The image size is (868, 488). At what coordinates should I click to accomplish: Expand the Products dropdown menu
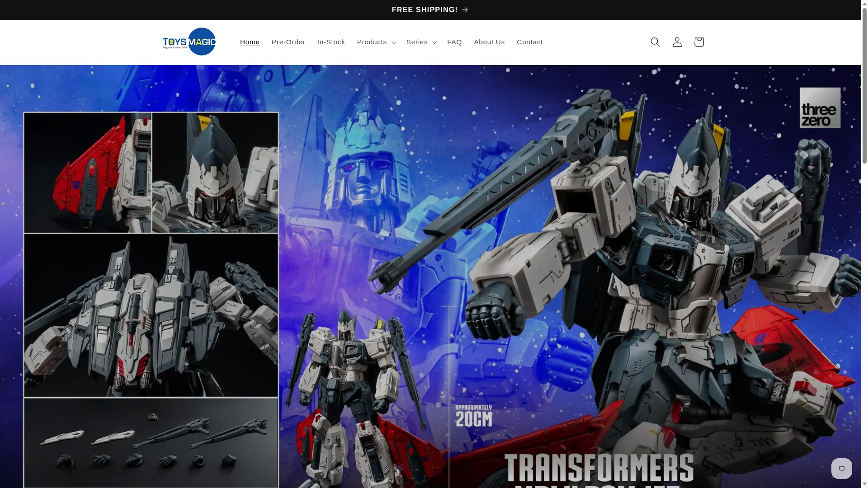[376, 42]
